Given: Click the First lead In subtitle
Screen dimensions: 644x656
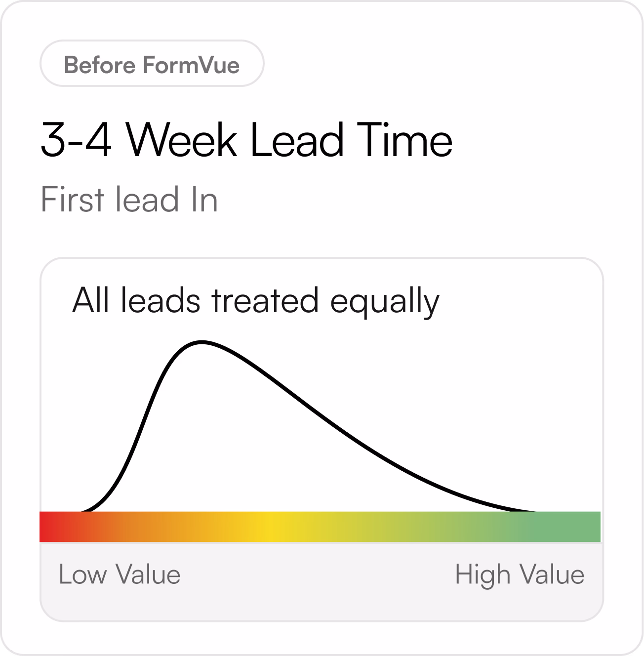Looking at the screenshot, I should [x=129, y=200].
